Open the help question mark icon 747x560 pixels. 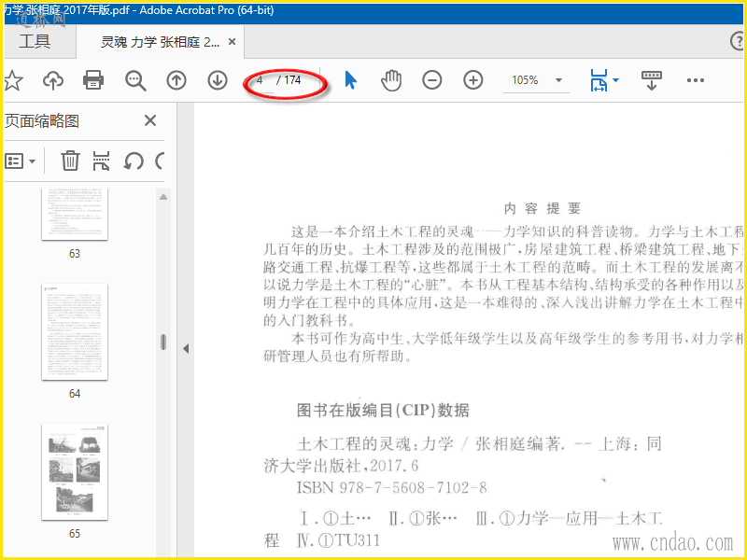[x=738, y=41]
